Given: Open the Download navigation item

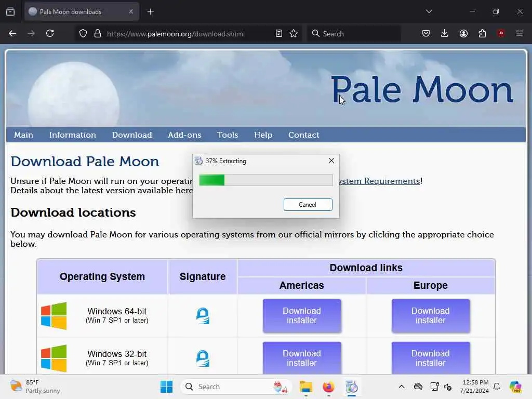Looking at the screenshot, I should [132, 135].
